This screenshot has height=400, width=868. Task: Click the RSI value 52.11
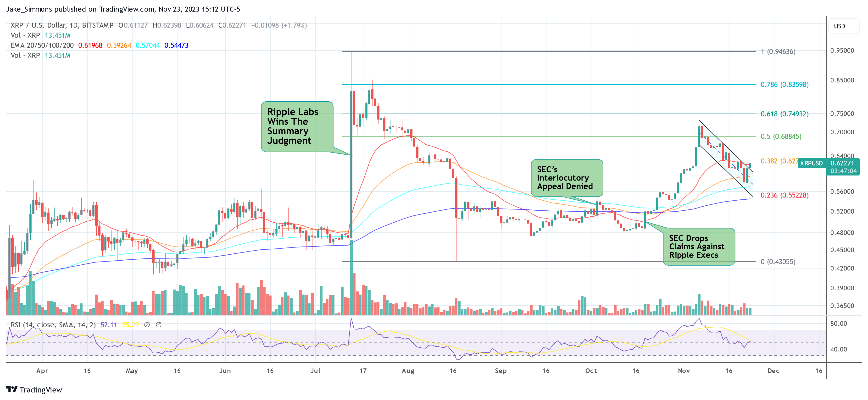click(x=109, y=325)
